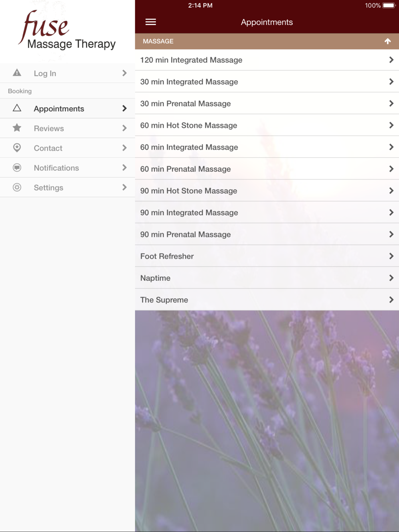The width and height of the screenshot is (399, 532).
Task: Tap the fuse Massage Therapy logo
Action: click(x=67, y=30)
